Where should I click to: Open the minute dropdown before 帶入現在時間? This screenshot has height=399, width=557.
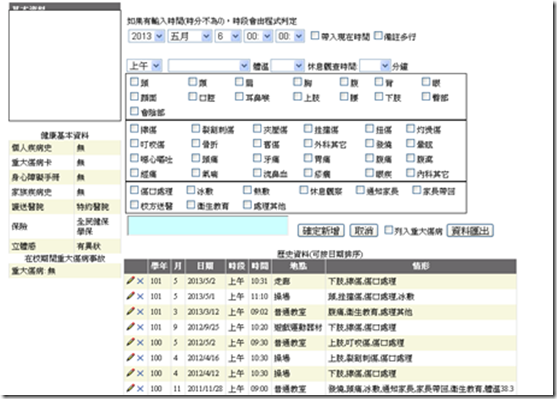[290, 36]
